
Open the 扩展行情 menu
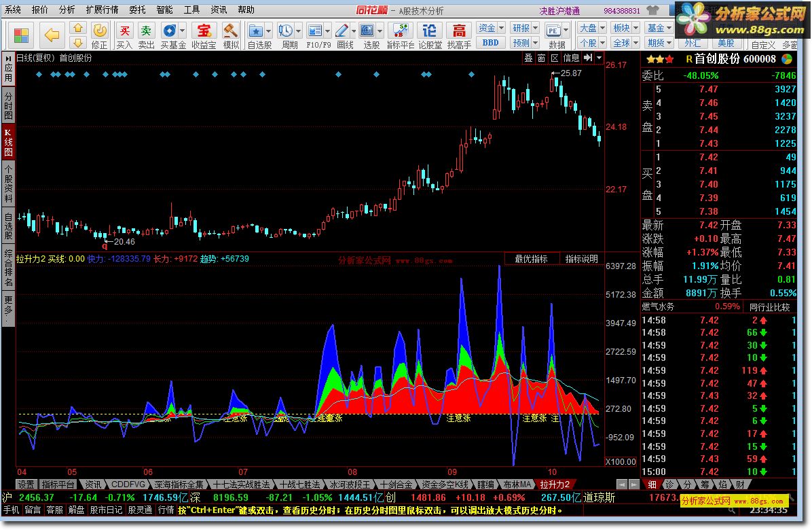[102, 10]
